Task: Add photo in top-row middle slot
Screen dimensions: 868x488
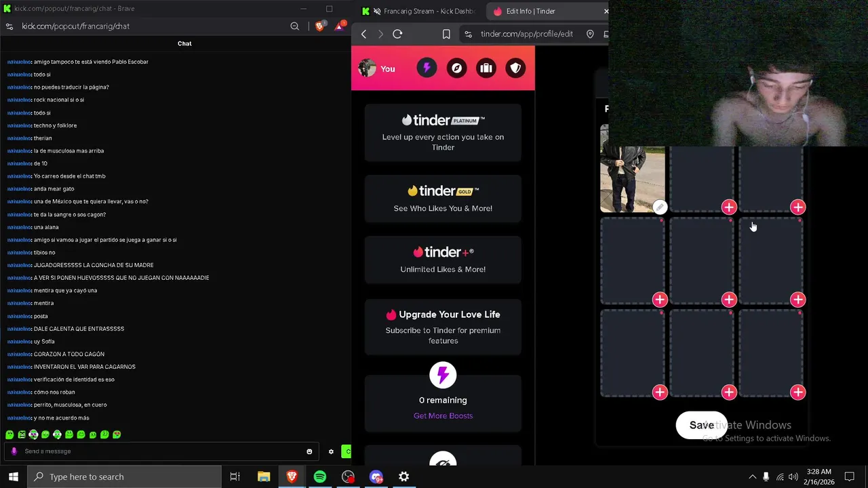Action: coord(729,207)
